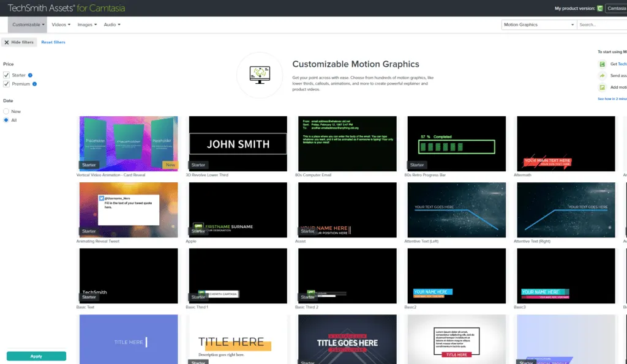This screenshot has width=627, height=364.
Task: Open the Attentive Text (Left) thumbnail
Action: (x=457, y=210)
